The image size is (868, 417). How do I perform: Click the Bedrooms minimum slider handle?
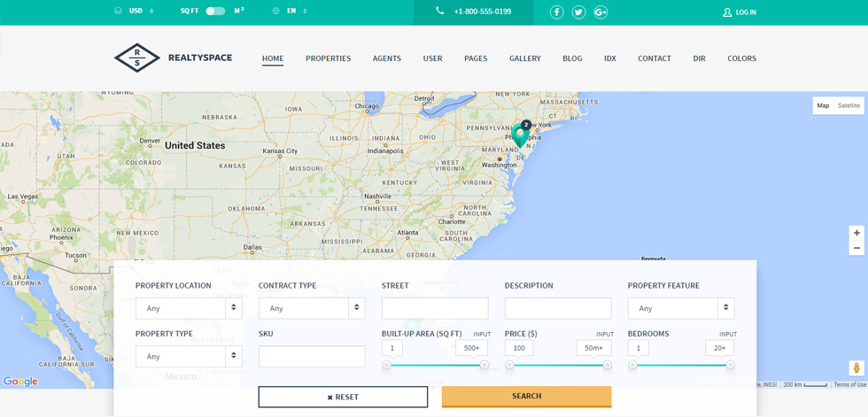632,365
